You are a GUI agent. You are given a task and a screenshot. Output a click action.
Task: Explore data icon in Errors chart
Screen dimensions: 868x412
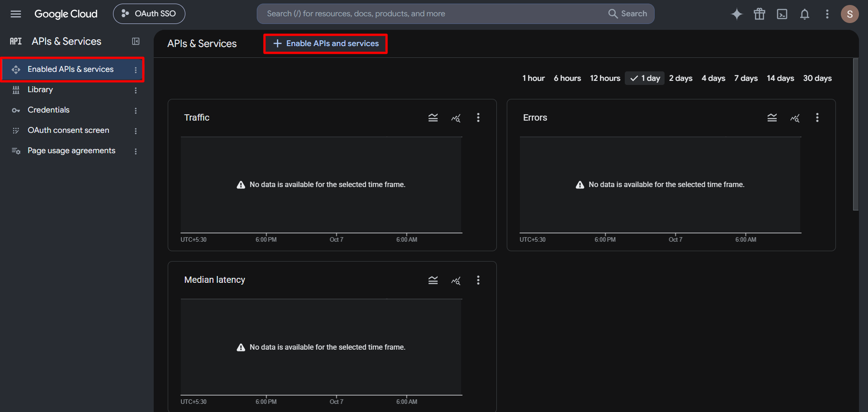(795, 118)
